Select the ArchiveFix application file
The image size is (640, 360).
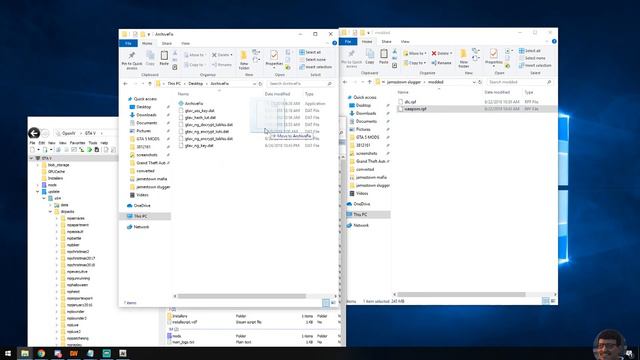[193, 104]
